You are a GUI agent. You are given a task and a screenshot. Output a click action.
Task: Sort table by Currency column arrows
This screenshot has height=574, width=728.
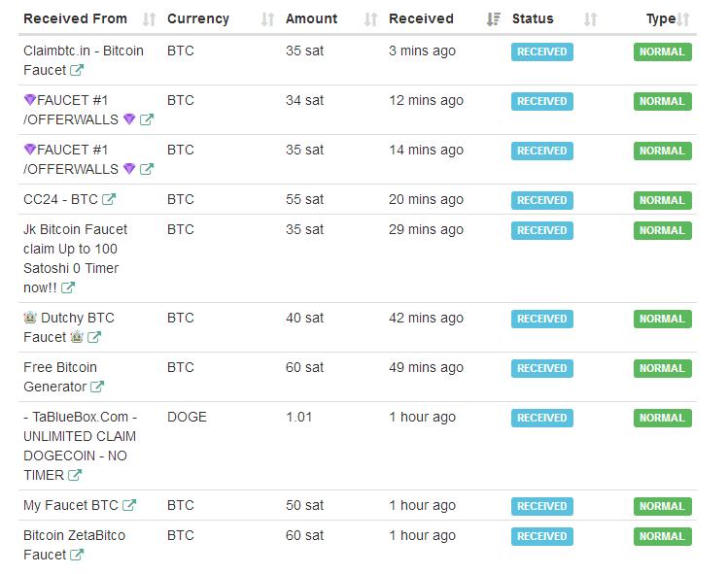pyautogui.click(x=267, y=19)
